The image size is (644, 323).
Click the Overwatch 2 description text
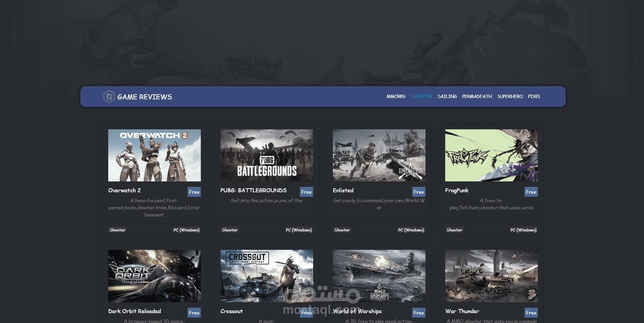point(155,208)
